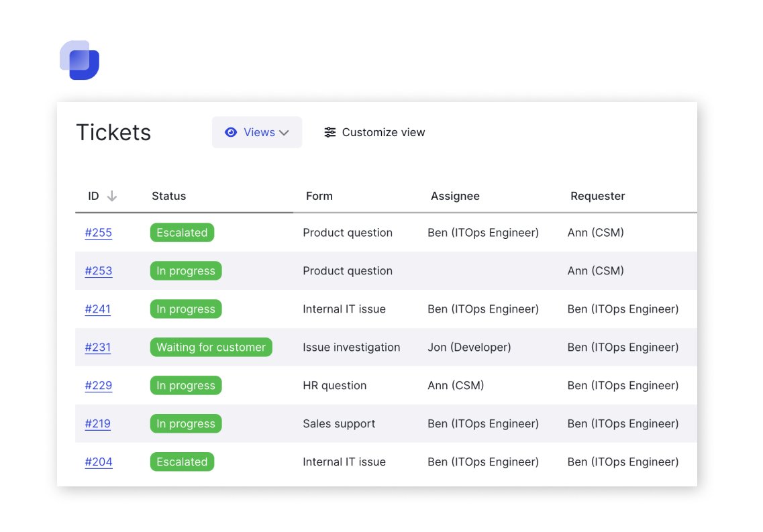Click requester Ben (ITOps Engineer) in row #204

click(623, 462)
